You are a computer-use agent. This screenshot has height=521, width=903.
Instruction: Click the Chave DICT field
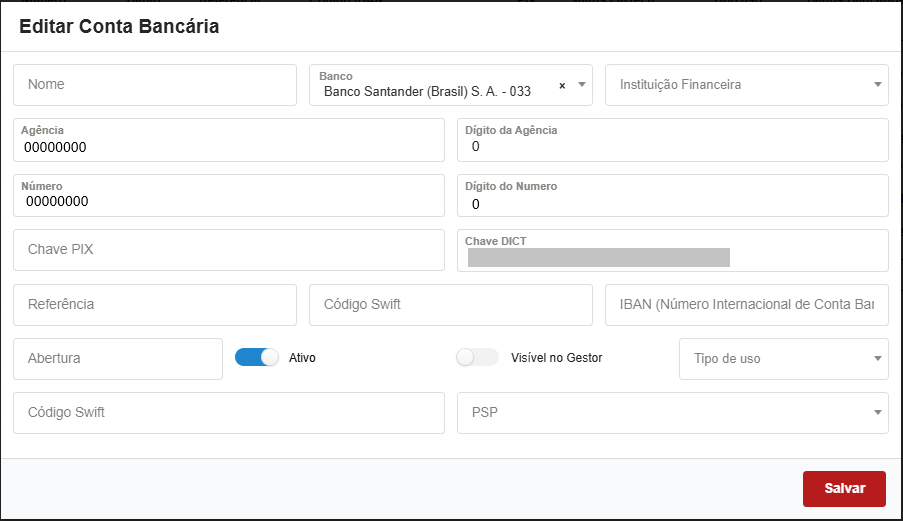pos(672,257)
